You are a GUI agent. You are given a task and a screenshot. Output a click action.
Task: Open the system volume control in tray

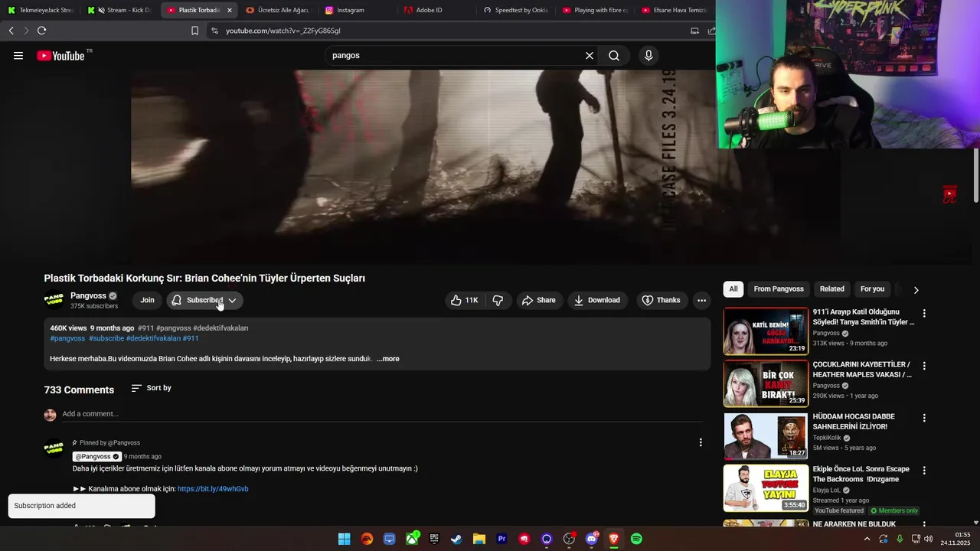tap(928, 539)
